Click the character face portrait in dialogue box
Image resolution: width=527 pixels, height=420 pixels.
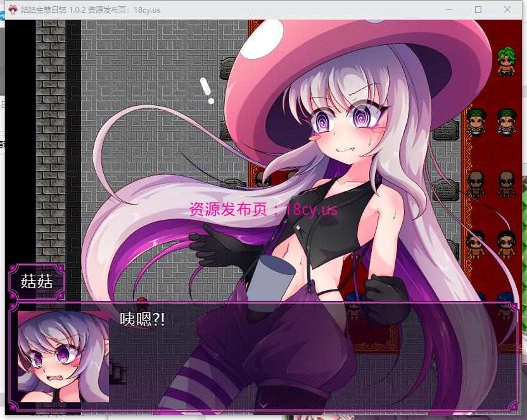tap(63, 357)
